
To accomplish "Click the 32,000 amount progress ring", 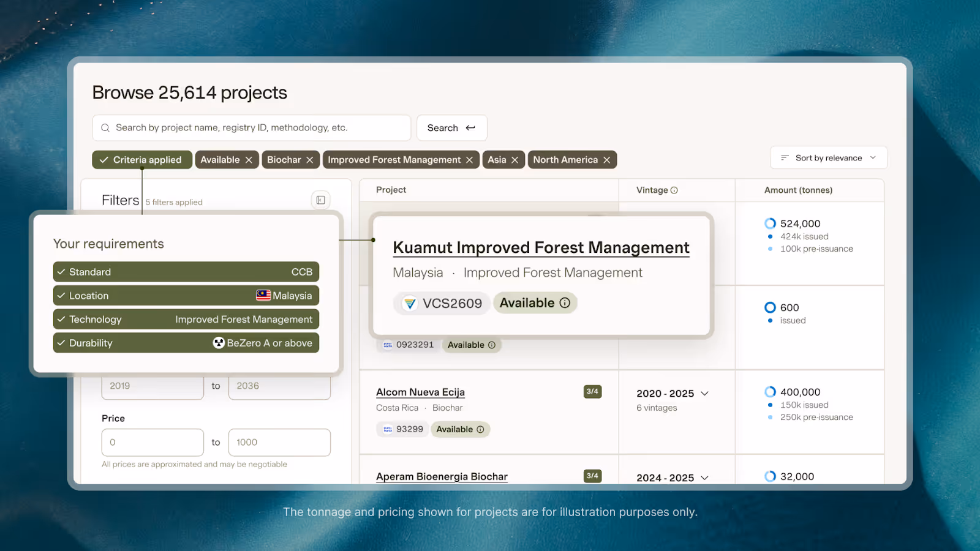I will (770, 476).
